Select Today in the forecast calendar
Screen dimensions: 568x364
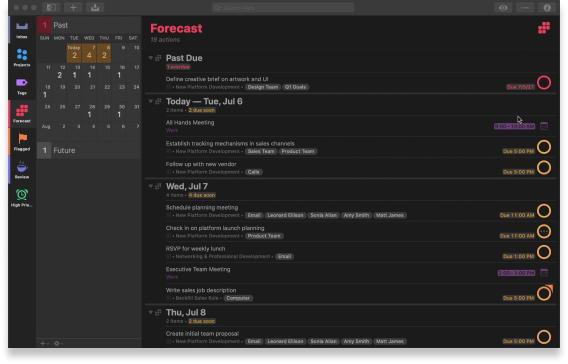(74, 53)
